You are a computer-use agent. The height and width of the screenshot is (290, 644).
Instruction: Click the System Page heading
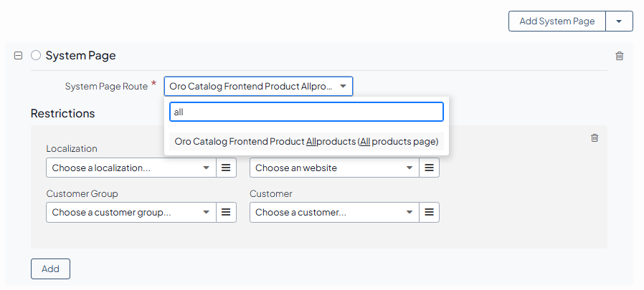(80, 56)
